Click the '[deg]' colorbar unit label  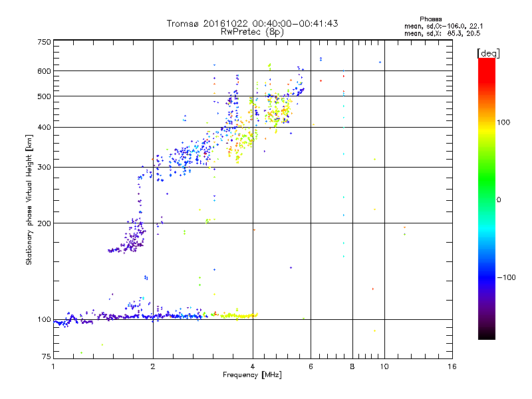[x=488, y=53]
